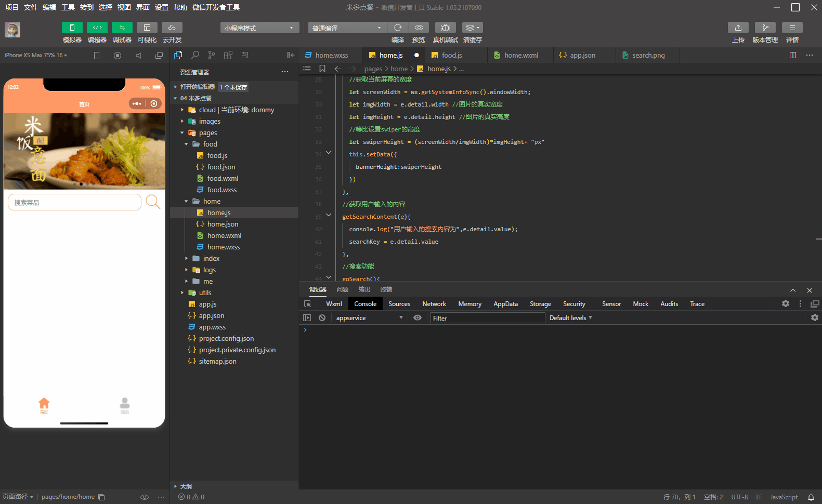Open home.json in the file tree
This screenshot has width=822, height=504.
tap(223, 224)
